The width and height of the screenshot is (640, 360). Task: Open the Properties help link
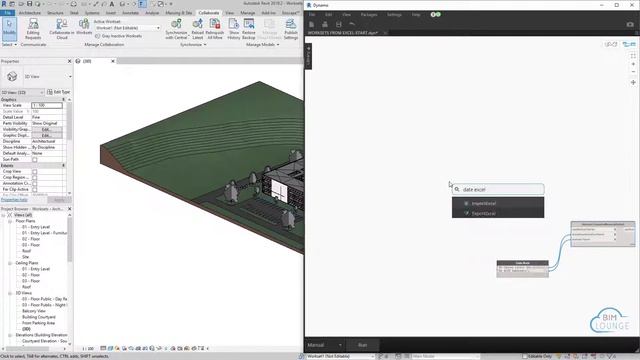tap(15, 200)
